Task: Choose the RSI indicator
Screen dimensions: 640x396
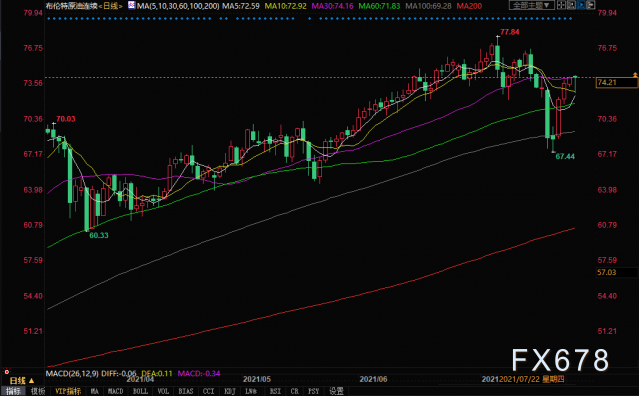Action: pos(275,391)
